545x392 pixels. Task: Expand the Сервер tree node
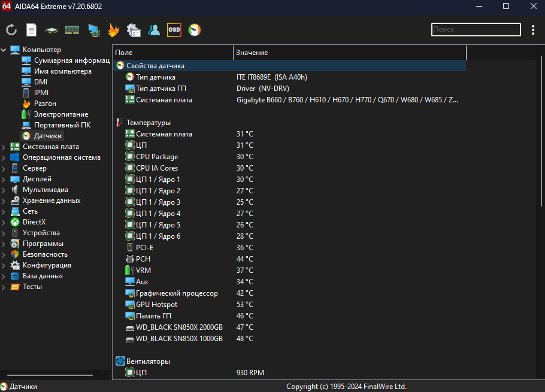pyautogui.click(x=4, y=169)
